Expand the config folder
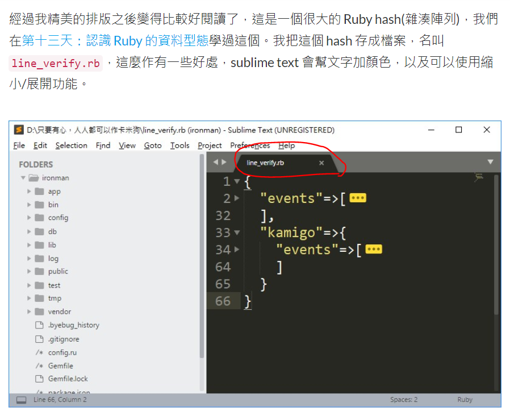Image resolution: width=510 pixels, height=420 pixels. [x=29, y=218]
